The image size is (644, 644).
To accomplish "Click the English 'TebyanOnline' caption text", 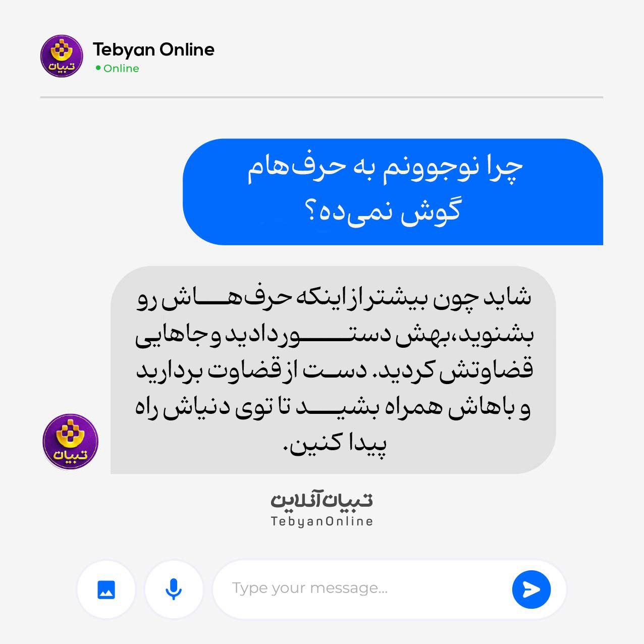I will tap(322, 521).
